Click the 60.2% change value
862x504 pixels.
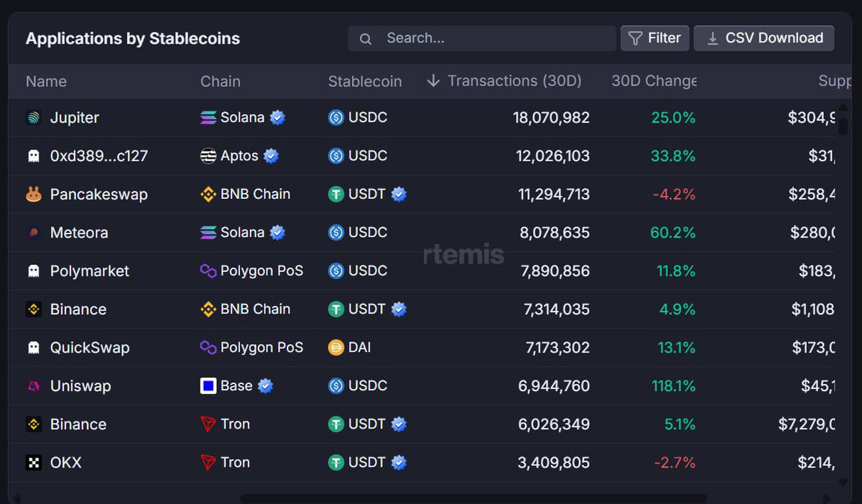tap(672, 233)
